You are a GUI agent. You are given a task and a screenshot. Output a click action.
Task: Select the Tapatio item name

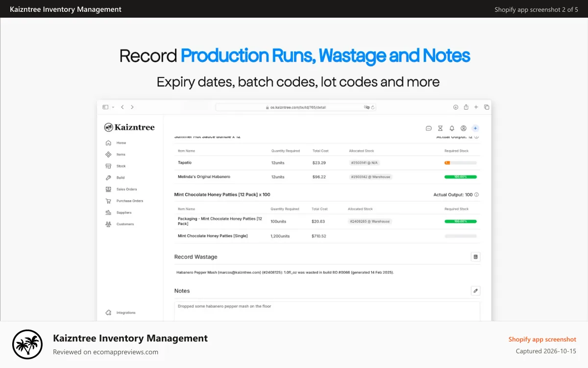tap(185, 162)
